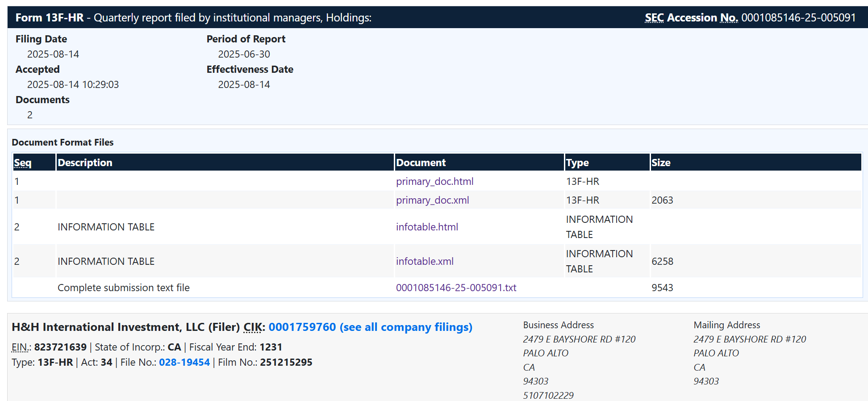Click the Accepted timestamp 2025-08-14 10:29:03
Viewport: 868px width, 401px height.
click(x=73, y=84)
